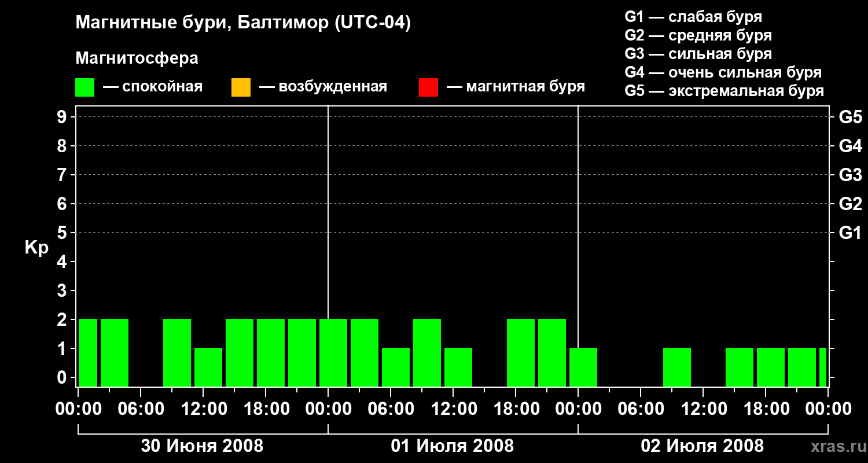Viewport: 868px width, 463px height.
Task: Click the 'G4' label on right axis
Action: (x=851, y=146)
